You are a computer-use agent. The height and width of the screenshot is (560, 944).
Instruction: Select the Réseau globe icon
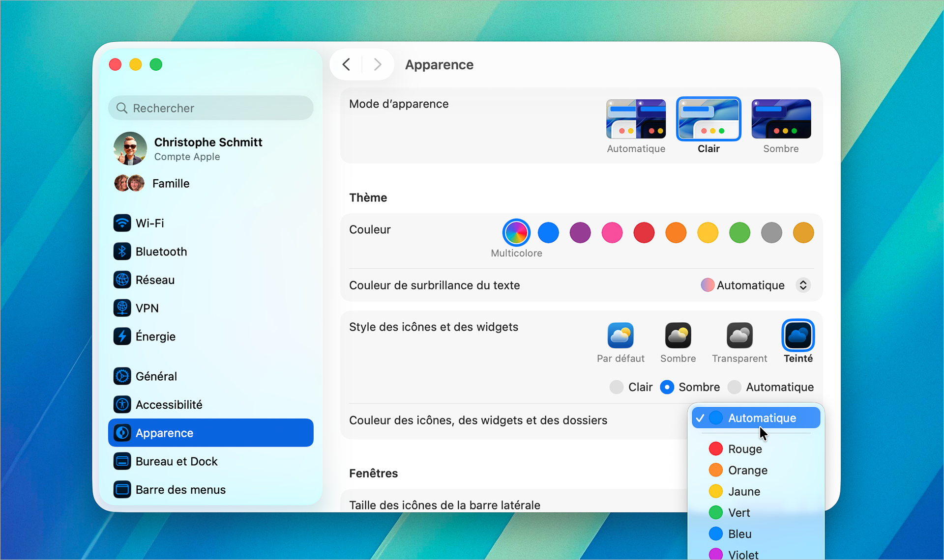(x=122, y=280)
